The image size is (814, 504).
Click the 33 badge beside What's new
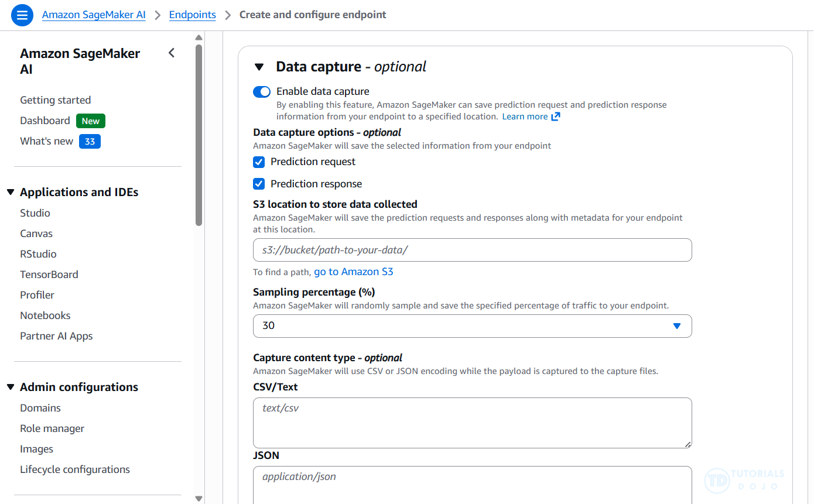[90, 142]
